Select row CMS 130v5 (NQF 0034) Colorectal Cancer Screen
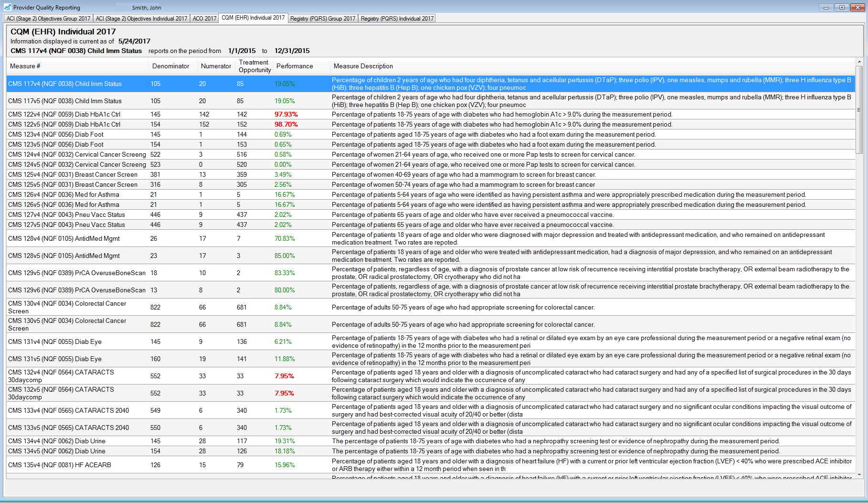This screenshot has width=868, height=503. (431, 324)
